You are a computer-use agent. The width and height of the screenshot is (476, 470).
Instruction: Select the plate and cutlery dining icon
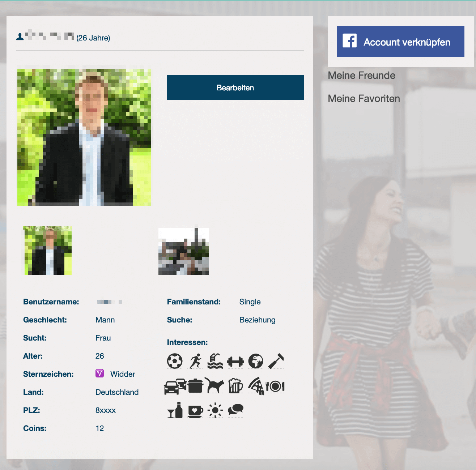pyautogui.click(x=276, y=386)
